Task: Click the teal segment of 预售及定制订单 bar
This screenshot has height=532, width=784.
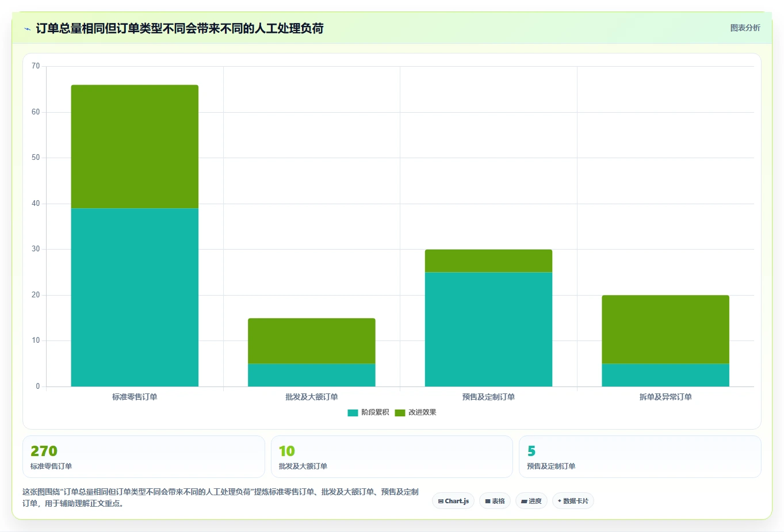Action: (x=488, y=330)
